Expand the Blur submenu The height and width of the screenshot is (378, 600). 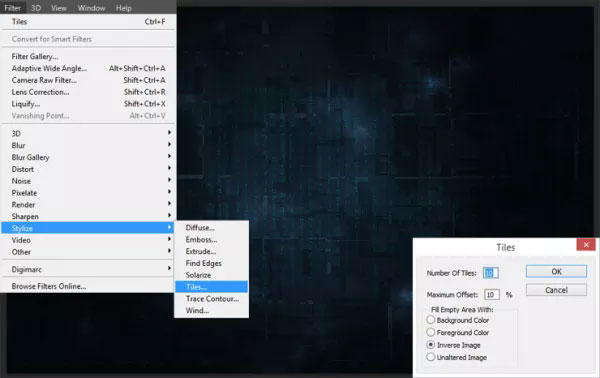point(88,145)
